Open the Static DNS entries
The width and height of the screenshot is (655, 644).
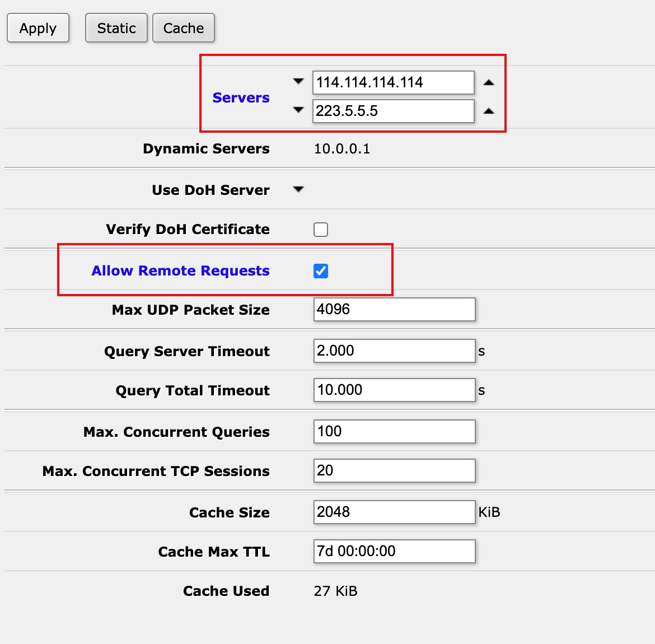pyautogui.click(x=116, y=28)
